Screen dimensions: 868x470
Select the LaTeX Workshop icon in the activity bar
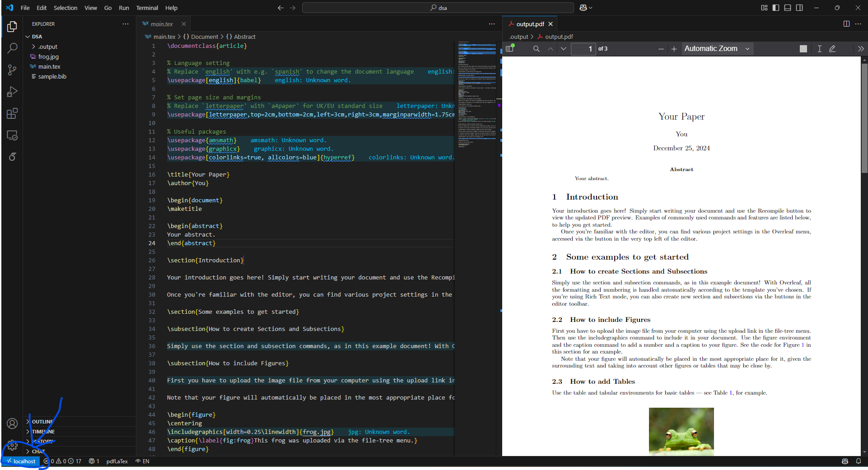coord(12,156)
